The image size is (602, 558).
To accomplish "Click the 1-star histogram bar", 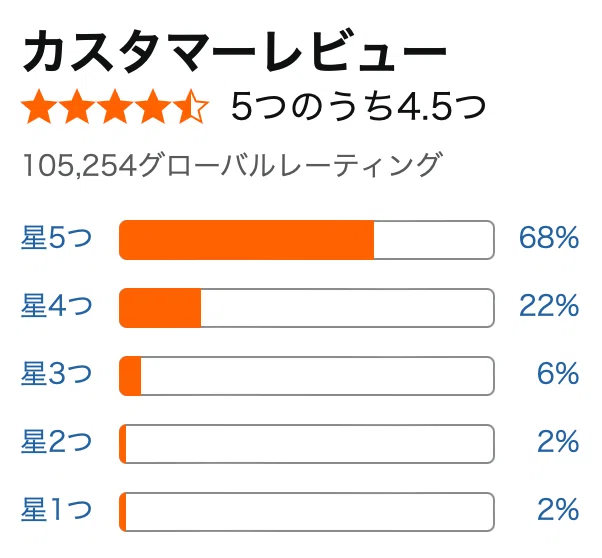I will 306,512.
